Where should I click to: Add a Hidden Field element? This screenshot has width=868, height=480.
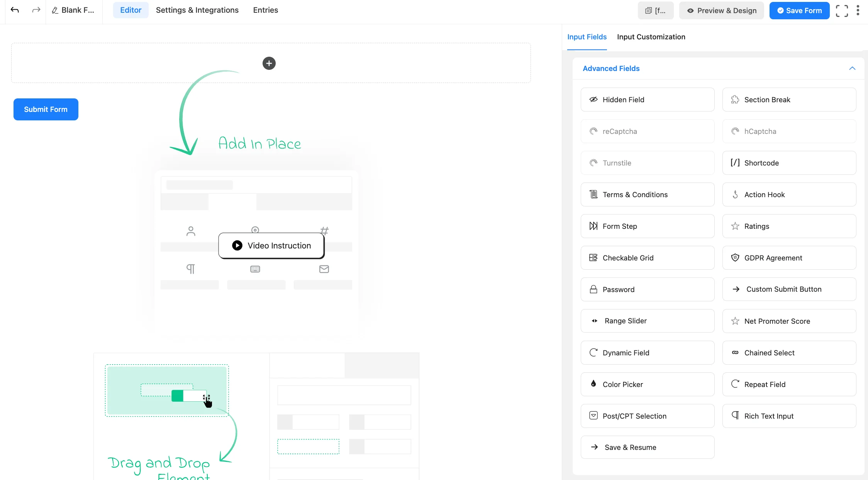pyautogui.click(x=648, y=100)
